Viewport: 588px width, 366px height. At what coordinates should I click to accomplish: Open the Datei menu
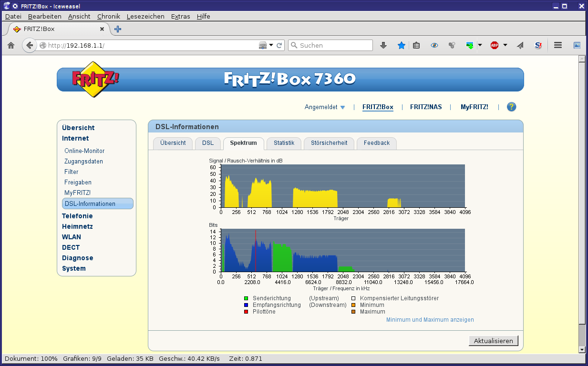point(13,16)
